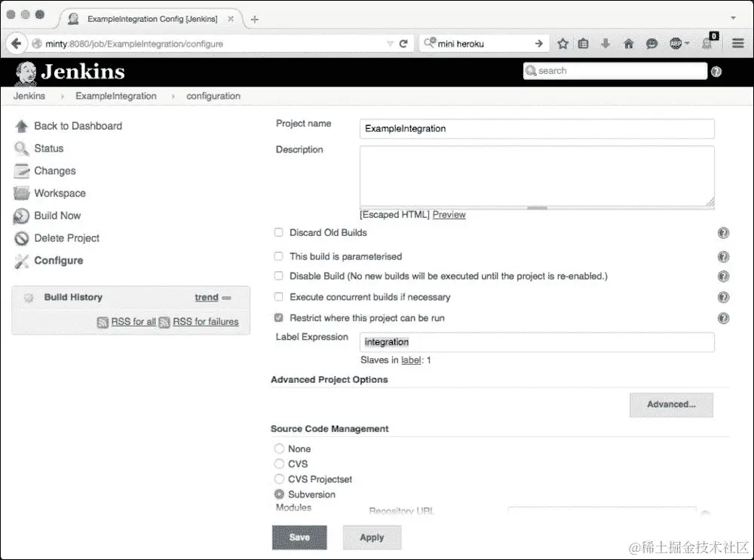Open Back to Dashboard side link
Viewport: 754px width, 560px height.
point(78,126)
